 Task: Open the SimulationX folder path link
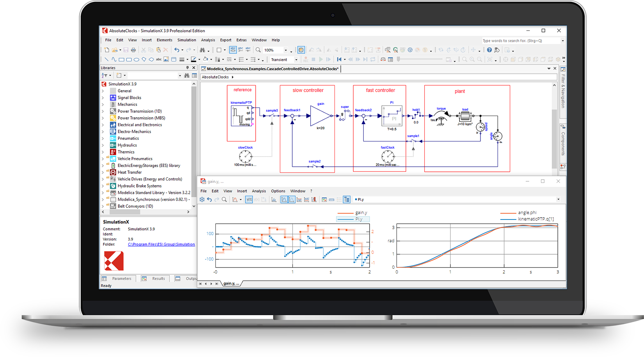pyautogui.click(x=161, y=245)
